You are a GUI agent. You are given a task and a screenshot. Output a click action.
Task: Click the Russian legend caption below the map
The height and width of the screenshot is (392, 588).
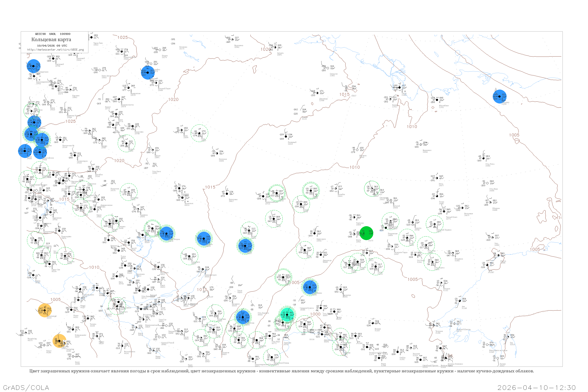point(281,371)
